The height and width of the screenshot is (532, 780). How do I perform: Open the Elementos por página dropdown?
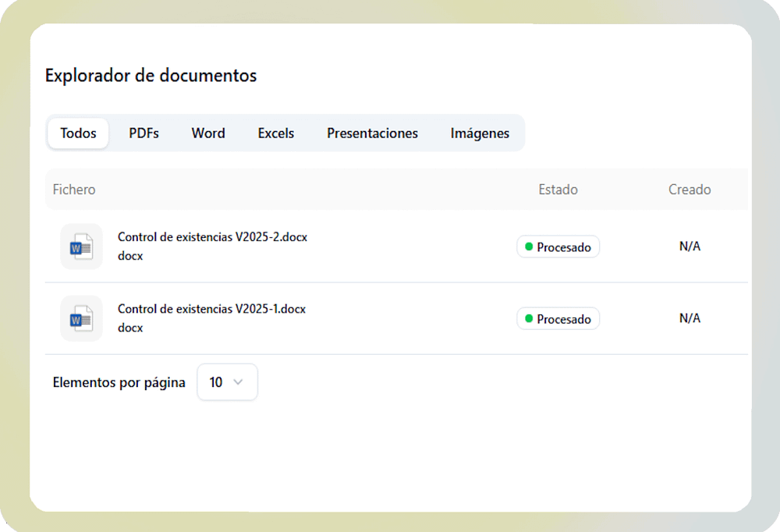point(227,382)
